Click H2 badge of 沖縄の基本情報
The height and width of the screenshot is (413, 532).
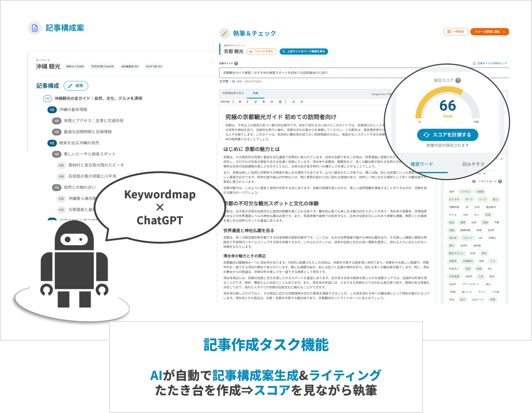pyautogui.click(x=52, y=110)
